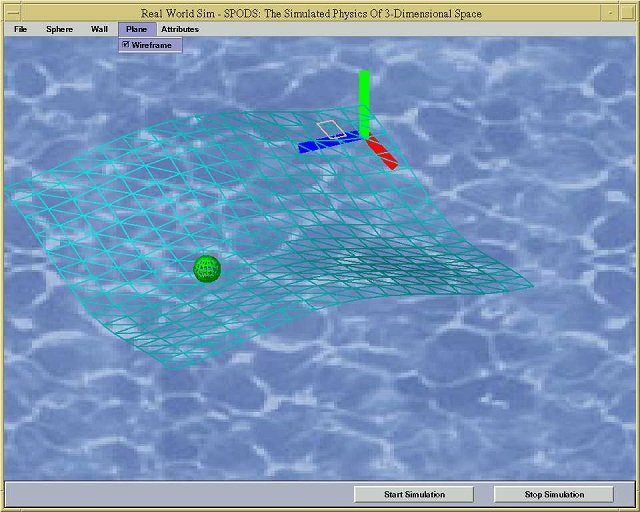Click the pink square outline marker
The height and width of the screenshot is (512, 640).
(329, 129)
